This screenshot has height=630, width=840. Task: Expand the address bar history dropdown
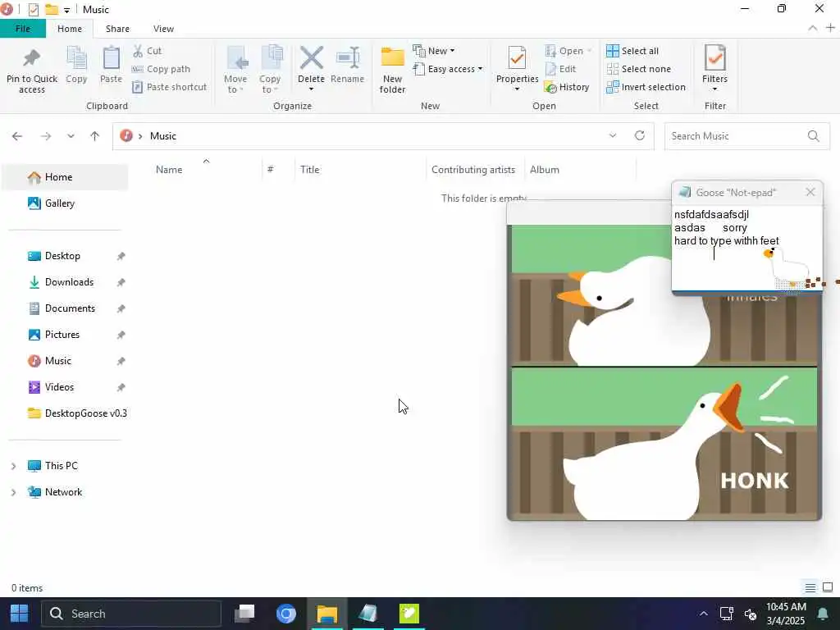[x=613, y=136]
